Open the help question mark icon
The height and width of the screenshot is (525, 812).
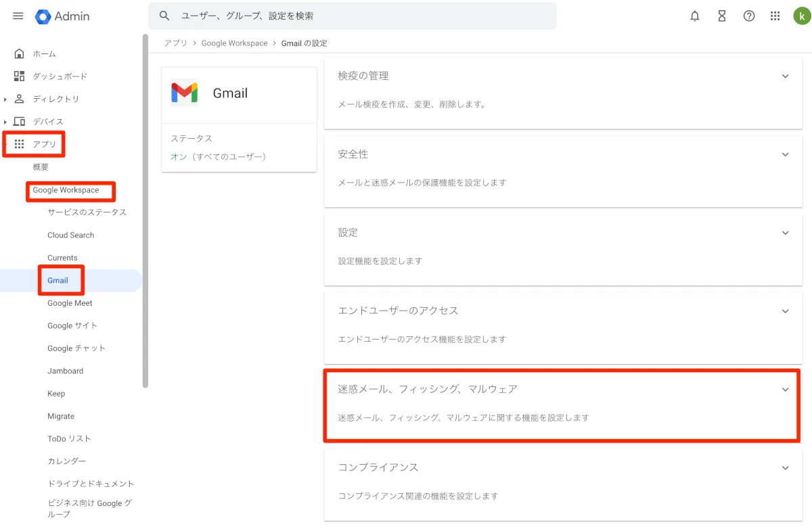point(749,16)
